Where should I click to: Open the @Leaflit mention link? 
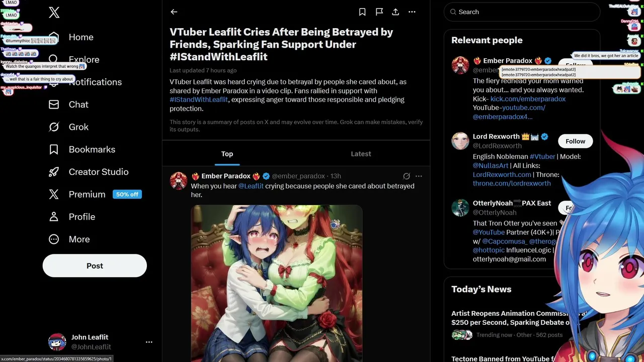[251, 186]
